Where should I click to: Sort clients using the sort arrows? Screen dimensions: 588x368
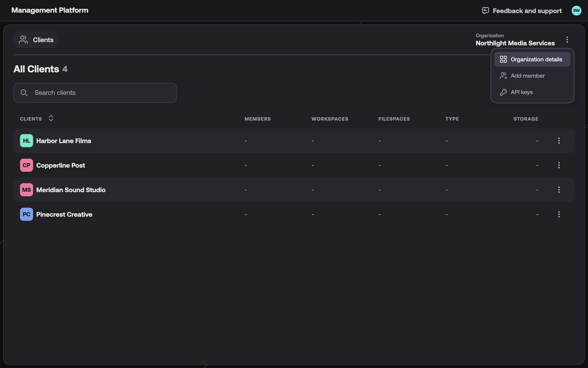coord(51,118)
